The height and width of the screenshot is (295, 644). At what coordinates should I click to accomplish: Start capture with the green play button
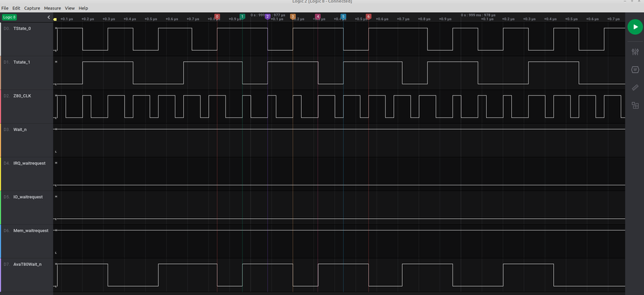tap(635, 26)
